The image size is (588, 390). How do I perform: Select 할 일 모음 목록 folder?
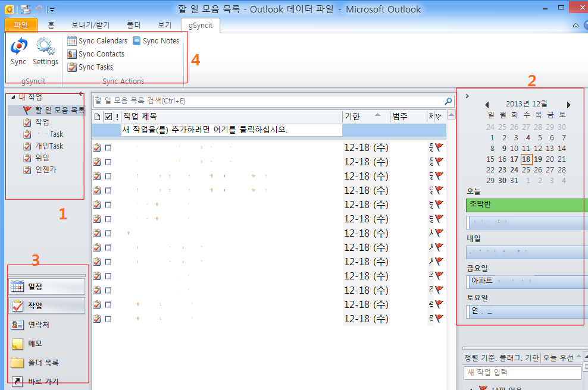[x=53, y=110]
